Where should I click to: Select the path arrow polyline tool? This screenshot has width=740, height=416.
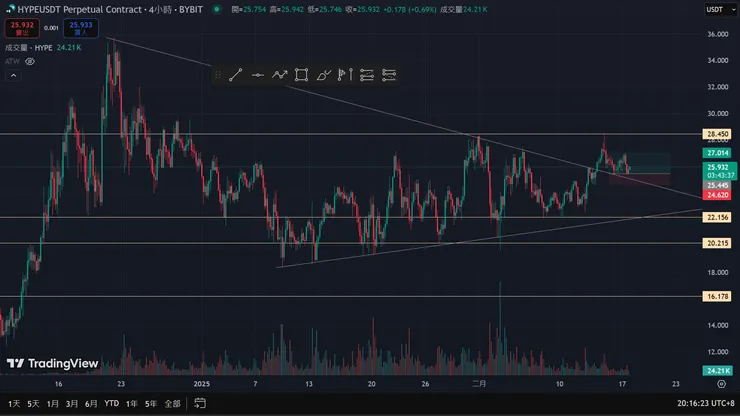279,75
